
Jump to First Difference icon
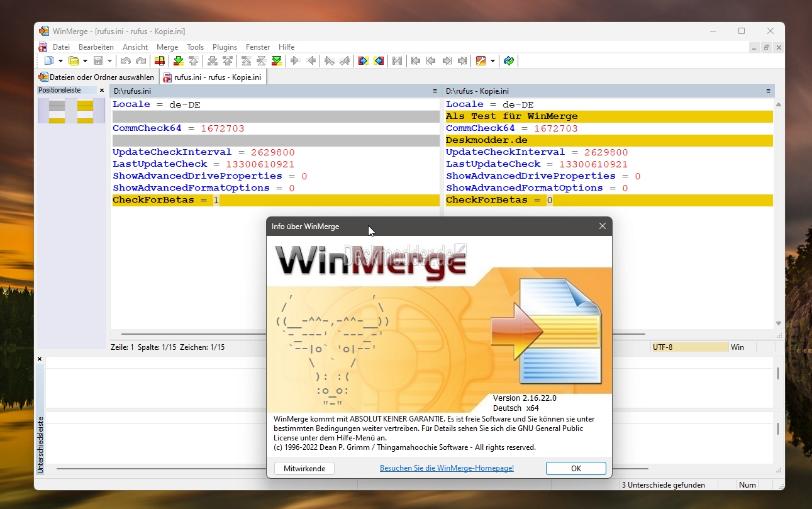click(x=247, y=61)
